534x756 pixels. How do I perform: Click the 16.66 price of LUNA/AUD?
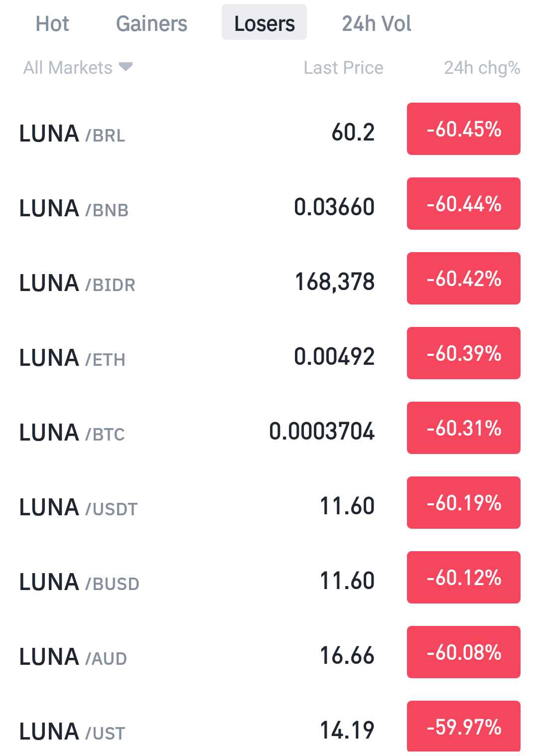click(x=347, y=655)
